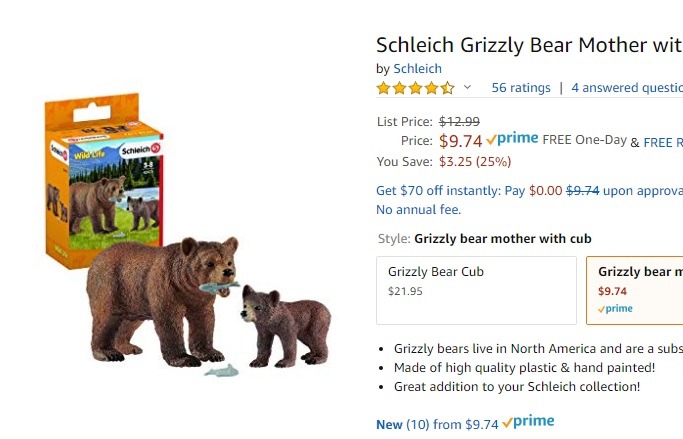Click the bear cub figurine in the image
683x439 pixels.
[x=284, y=325]
